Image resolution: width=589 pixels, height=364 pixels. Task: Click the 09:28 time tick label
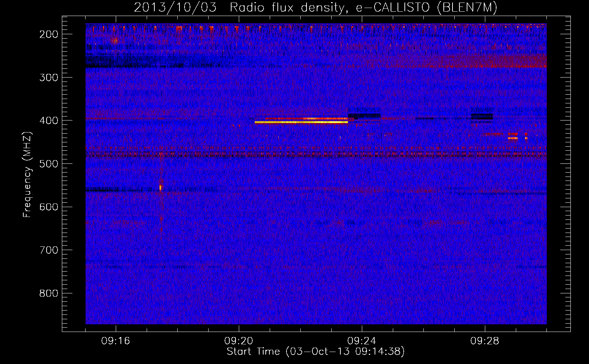(x=485, y=341)
